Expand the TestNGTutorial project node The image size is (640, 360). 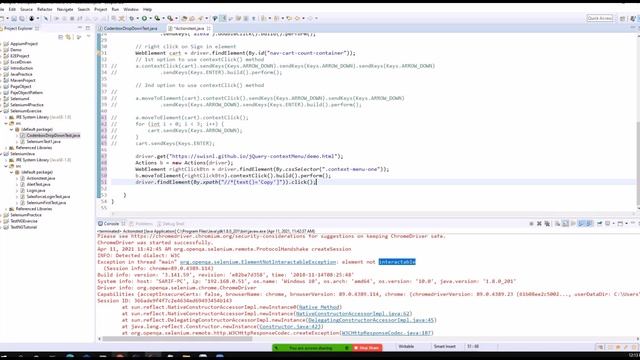coord(1,227)
